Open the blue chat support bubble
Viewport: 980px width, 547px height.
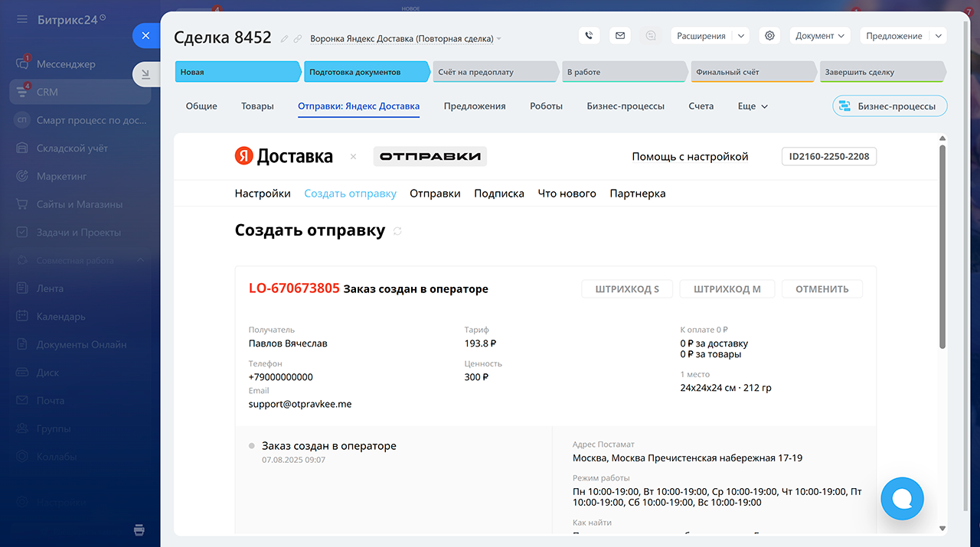902,499
